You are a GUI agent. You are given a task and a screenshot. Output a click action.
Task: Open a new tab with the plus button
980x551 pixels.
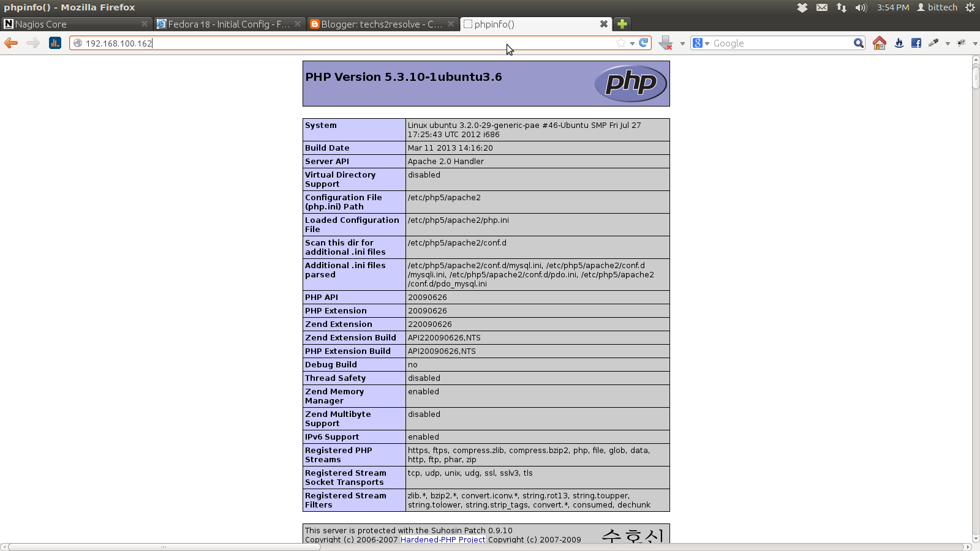[x=621, y=24]
